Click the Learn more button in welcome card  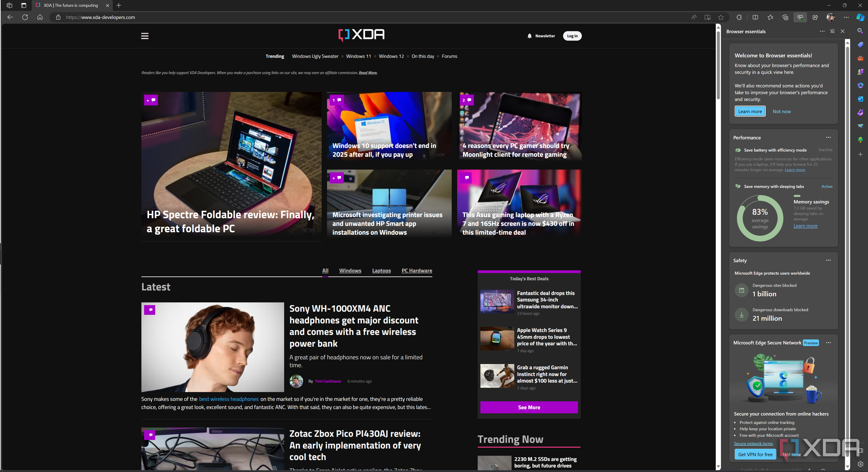point(750,111)
